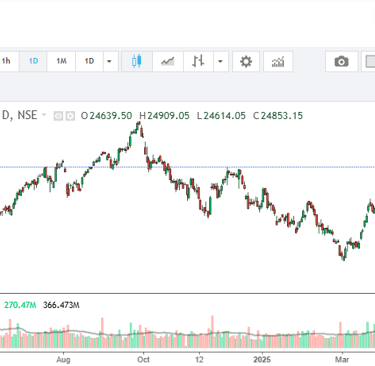Select the highlighted blue 1D timeframe
Screen dimensions: 375x366
tap(33, 61)
